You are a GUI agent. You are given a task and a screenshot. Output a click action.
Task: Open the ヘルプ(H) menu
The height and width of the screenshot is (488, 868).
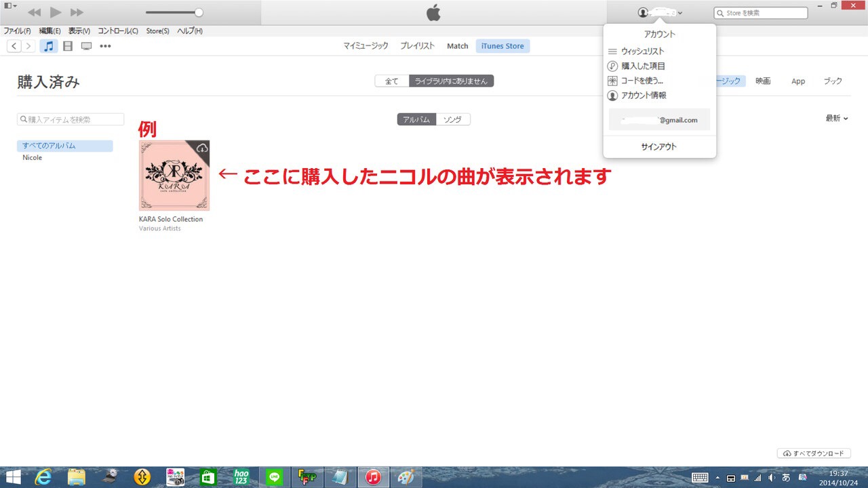pyautogui.click(x=189, y=31)
